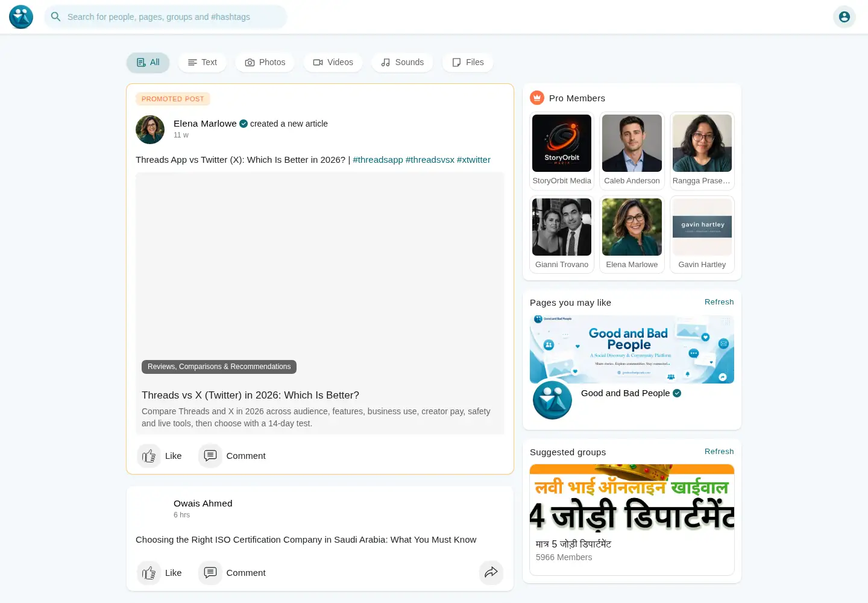This screenshot has height=603, width=868.
Task: Open Elena Marlowe's post avatar
Action: coord(150,130)
